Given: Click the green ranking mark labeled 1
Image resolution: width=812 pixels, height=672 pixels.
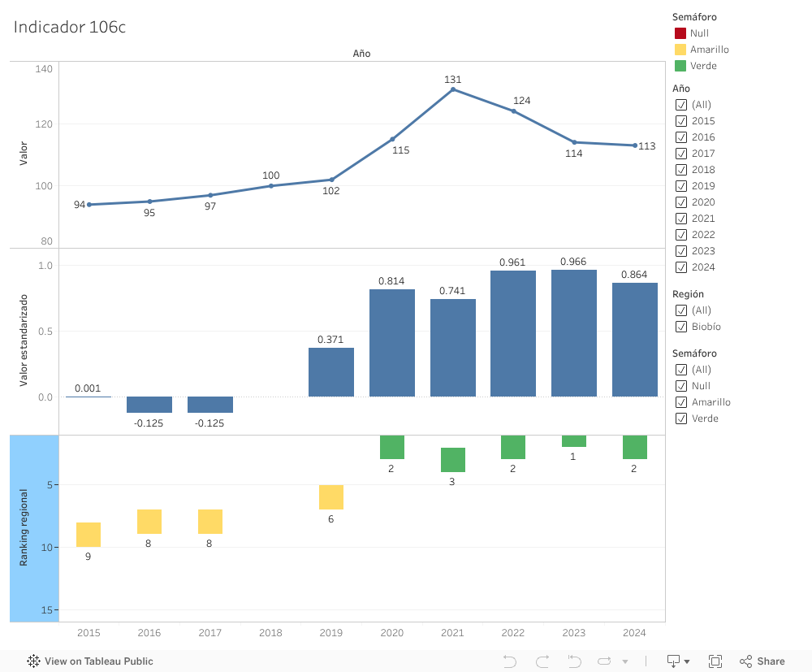Looking at the screenshot, I should tap(574, 441).
